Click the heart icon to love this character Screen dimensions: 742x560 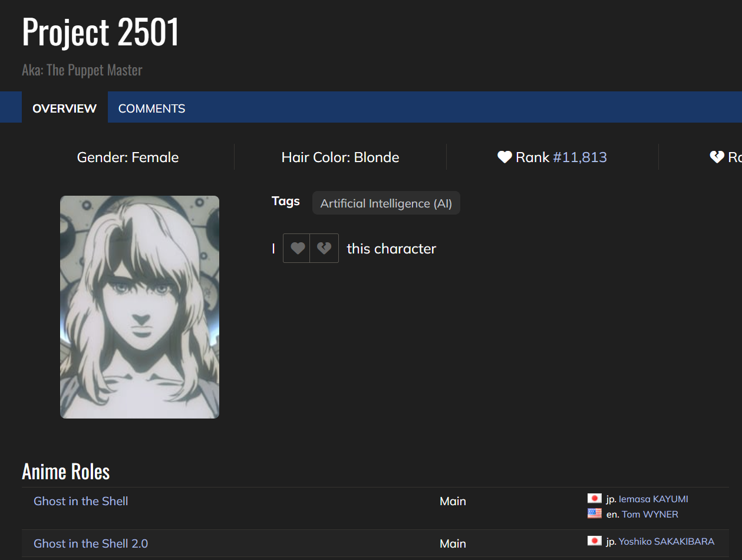(x=297, y=248)
